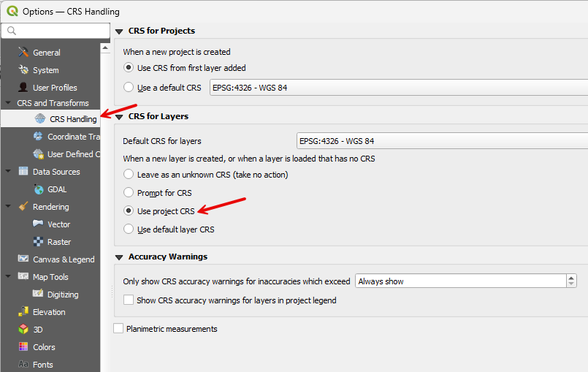Select the User Profiles person icon
This screenshot has height=372, width=588.
pyautogui.click(x=23, y=88)
